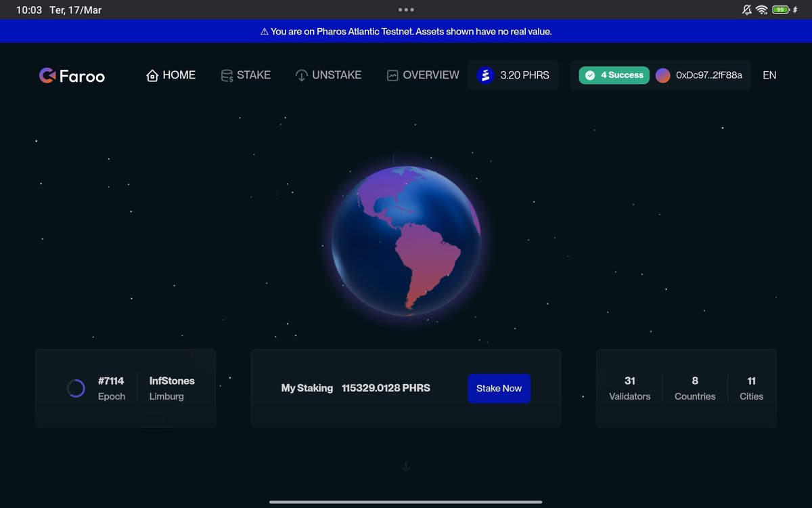This screenshot has width=812, height=508.
Task: Click the Limburg location label
Action: tap(166, 396)
